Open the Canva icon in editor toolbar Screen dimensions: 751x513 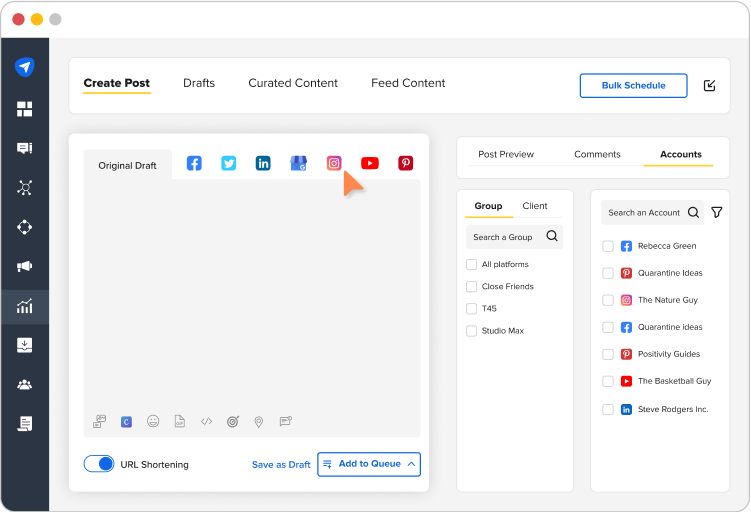pyautogui.click(x=126, y=422)
